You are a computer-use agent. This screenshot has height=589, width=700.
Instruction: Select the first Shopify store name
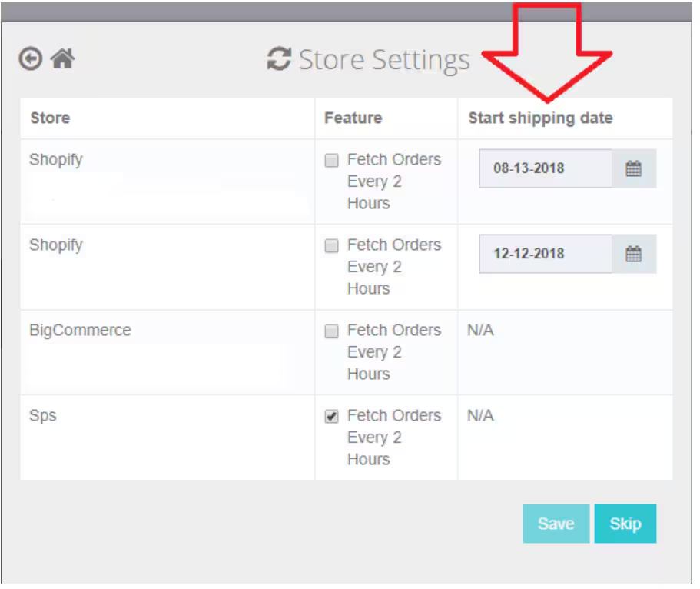[55, 159]
